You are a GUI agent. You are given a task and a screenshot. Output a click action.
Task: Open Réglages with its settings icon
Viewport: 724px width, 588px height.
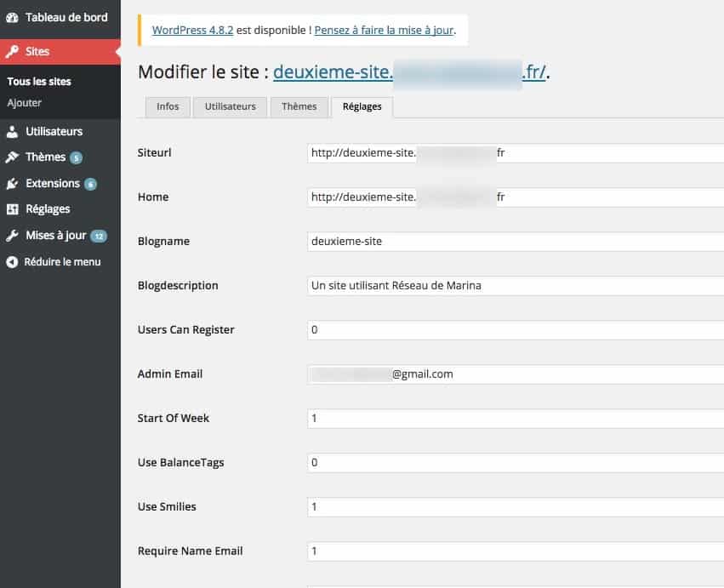point(14,208)
